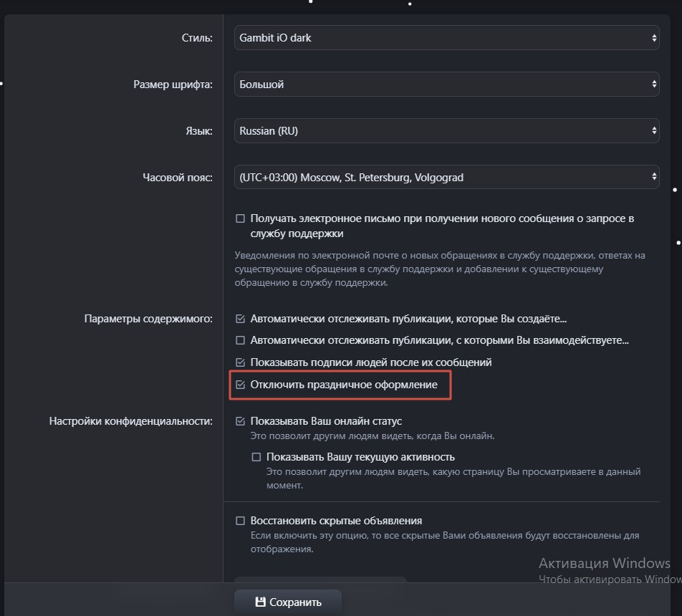This screenshot has width=682, height=616.
Task: Expand the Размер шрифта dropdown
Action: pos(446,85)
